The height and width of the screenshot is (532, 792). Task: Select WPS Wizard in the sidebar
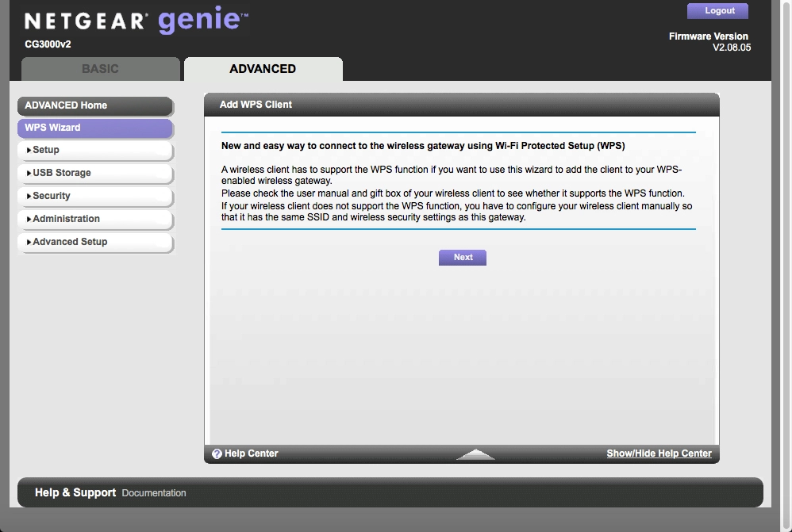pyautogui.click(x=95, y=128)
